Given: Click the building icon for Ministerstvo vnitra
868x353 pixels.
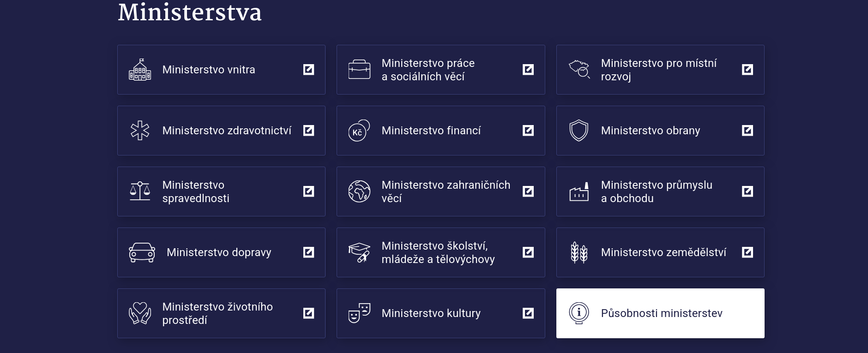Looking at the screenshot, I should 140,70.
